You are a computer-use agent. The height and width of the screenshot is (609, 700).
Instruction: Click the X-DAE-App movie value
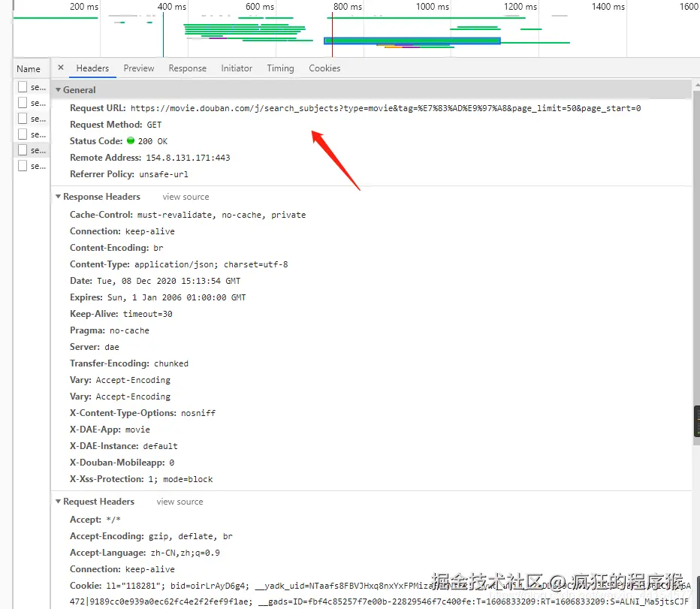(x=137, y=430)
